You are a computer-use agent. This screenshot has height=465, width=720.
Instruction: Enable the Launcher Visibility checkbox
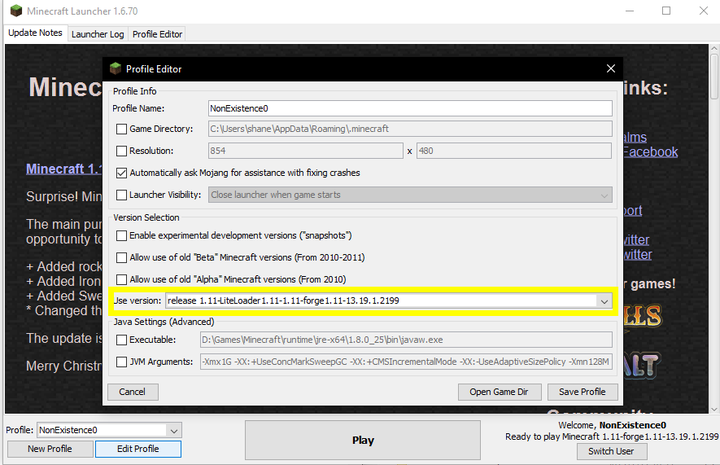tap(121, 195)
